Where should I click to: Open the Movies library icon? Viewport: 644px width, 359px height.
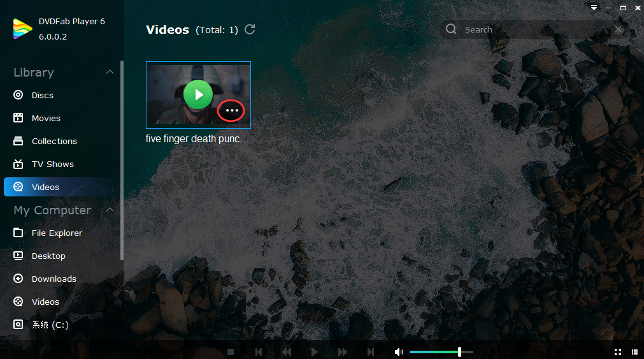point(18,118)
